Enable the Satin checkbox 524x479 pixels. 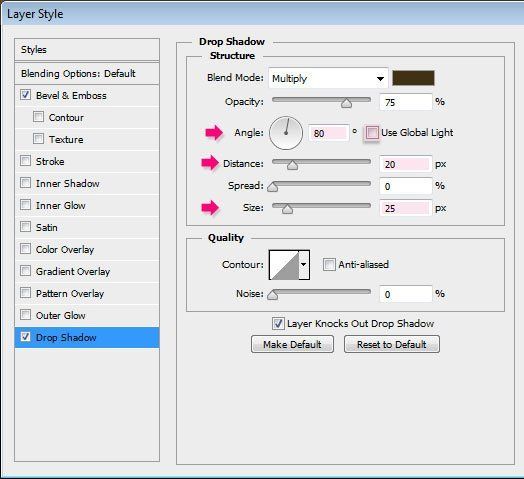pos(25,227)
